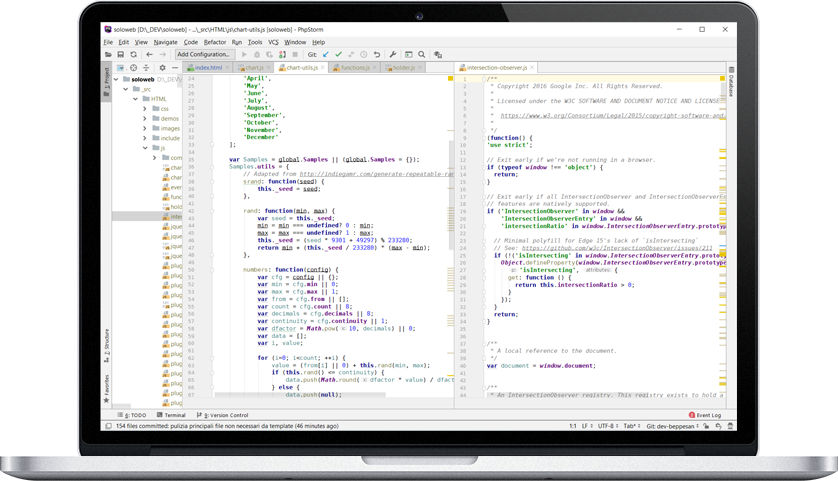Expand the include folder
Image resolution: width=838 pixels, height=481 pixels.
(x=145, y=138)
